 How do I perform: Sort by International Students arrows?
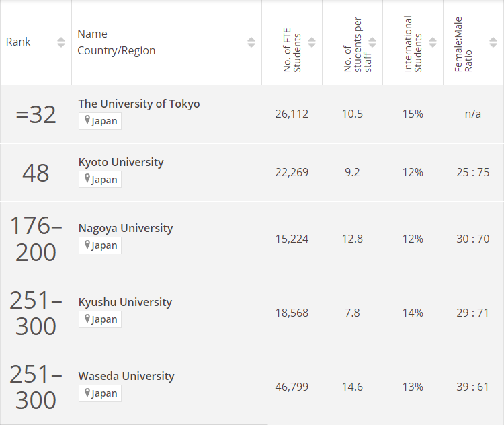click(433, 42)
